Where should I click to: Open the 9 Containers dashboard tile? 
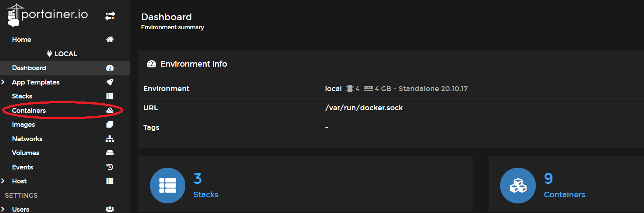(564, 185)
